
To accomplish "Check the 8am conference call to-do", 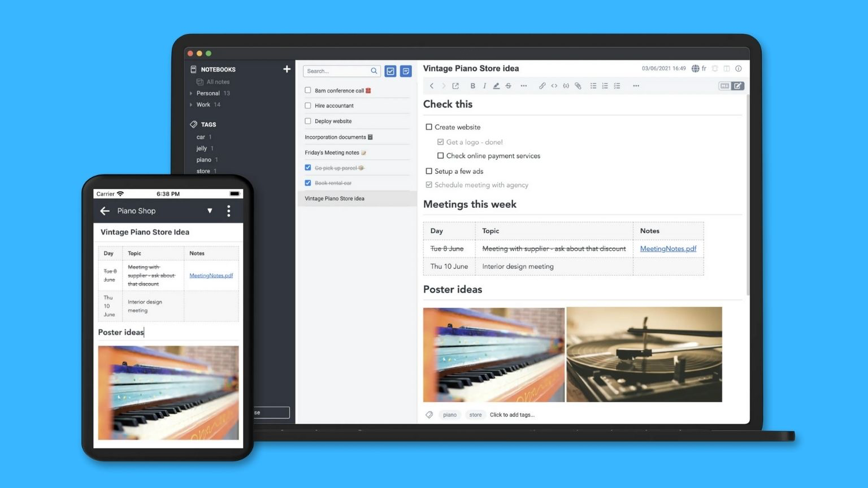I will pos(308,90).
